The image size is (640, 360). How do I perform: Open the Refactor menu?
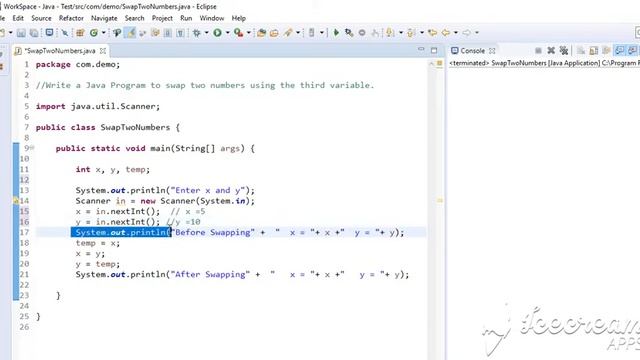71,18
